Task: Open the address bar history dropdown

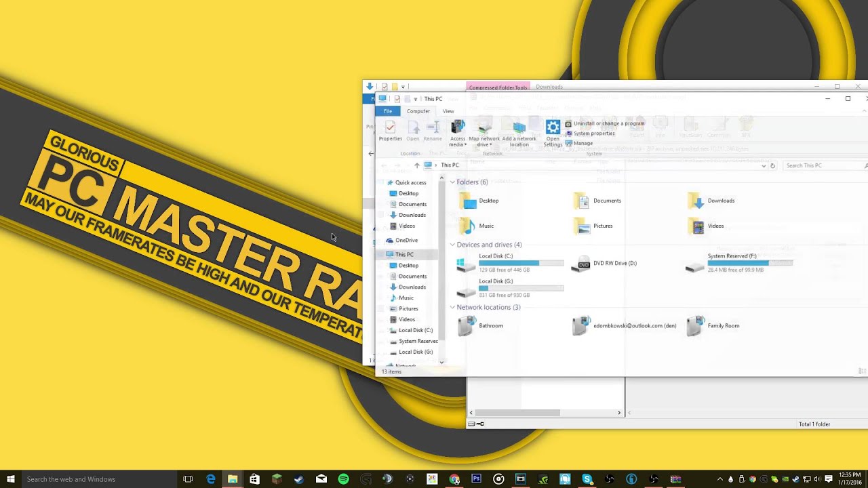Action: 764,165
